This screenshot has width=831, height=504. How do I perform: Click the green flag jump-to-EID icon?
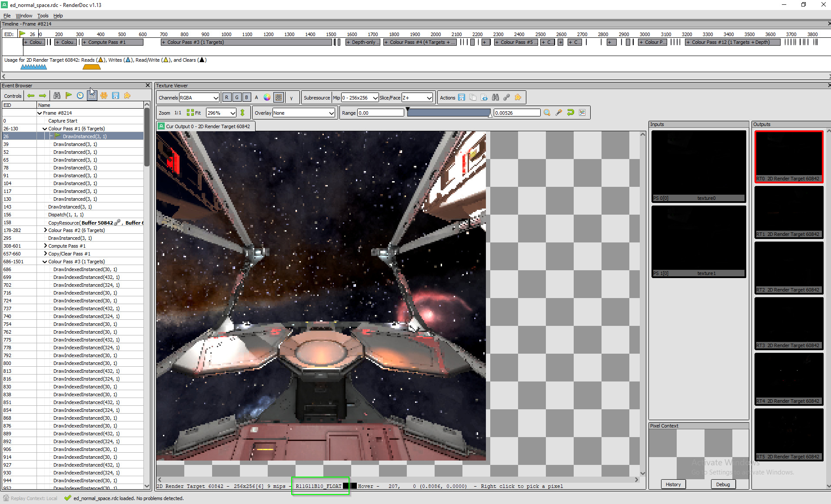(69, 96)
